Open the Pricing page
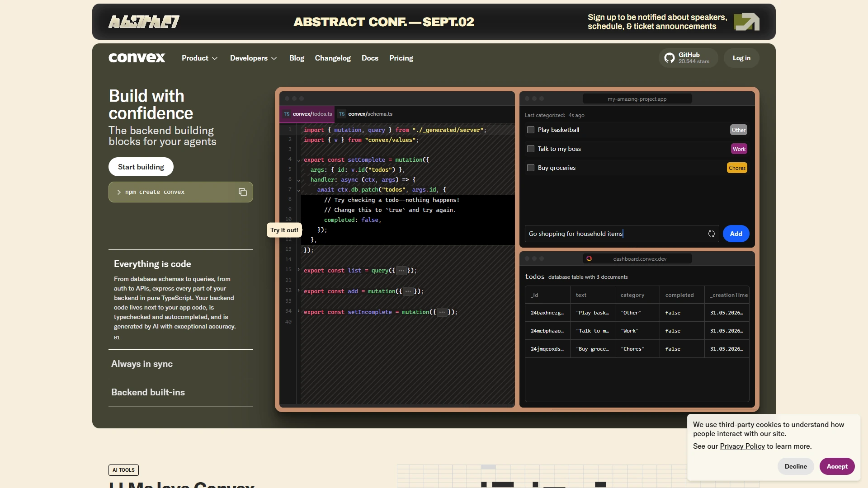Viewport: 868px width, 488px height. (401, 58)
